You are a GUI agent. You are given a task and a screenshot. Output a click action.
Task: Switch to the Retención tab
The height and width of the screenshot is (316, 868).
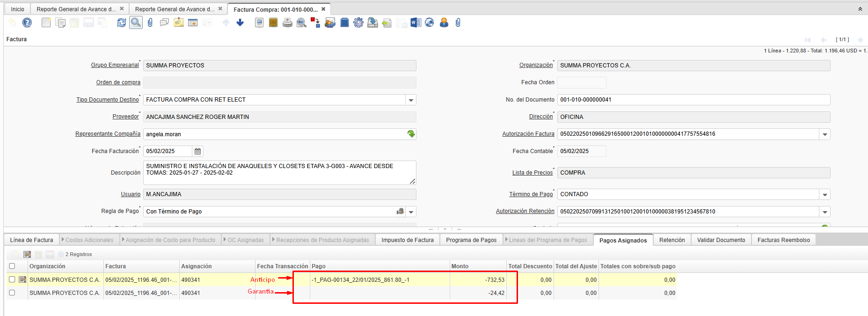pos(671,240)
